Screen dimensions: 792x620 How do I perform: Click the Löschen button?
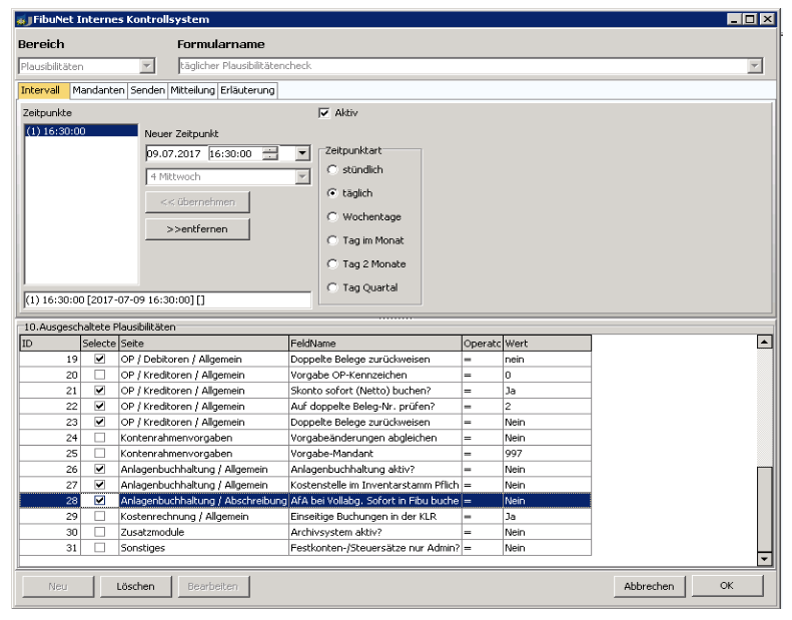pos(135,586)
